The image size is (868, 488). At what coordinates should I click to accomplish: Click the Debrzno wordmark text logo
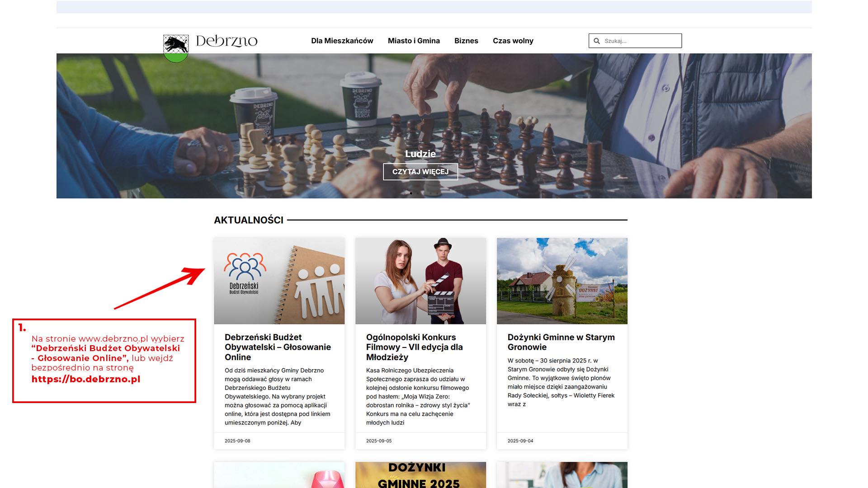click(x=226, y=41)
